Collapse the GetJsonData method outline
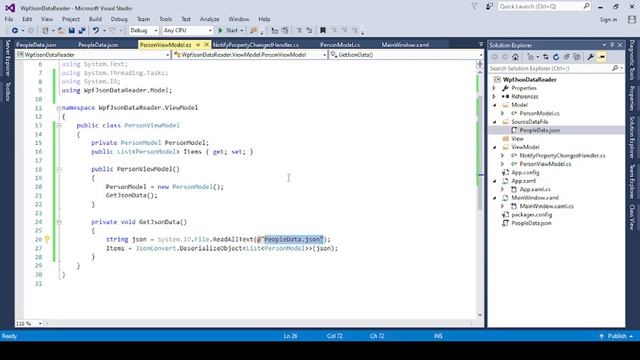Viewport: 640px width, 360px height. (x=59, y=222)
